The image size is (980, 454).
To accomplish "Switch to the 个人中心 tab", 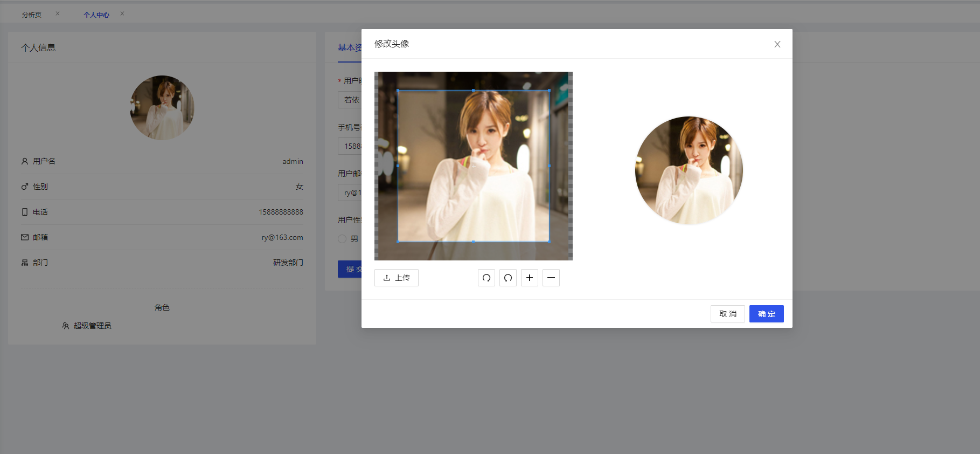I will click(x=96, y=15).
